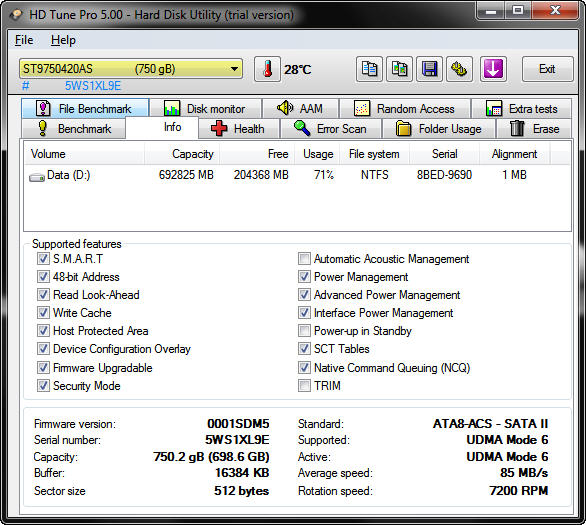Switch to the Folder Usage tab
Viewport: 586px width, 525px height.
tap(439, 129)
